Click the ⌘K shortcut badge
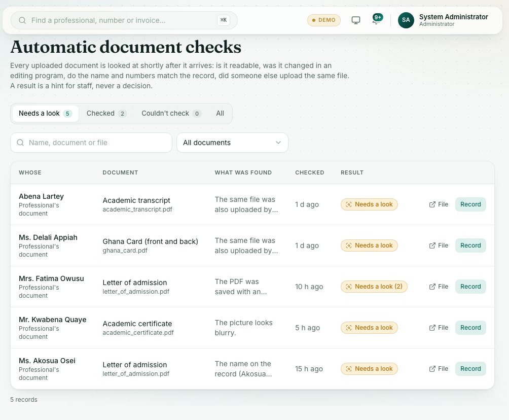Screen dimensions: 509x420 (224, 20)
